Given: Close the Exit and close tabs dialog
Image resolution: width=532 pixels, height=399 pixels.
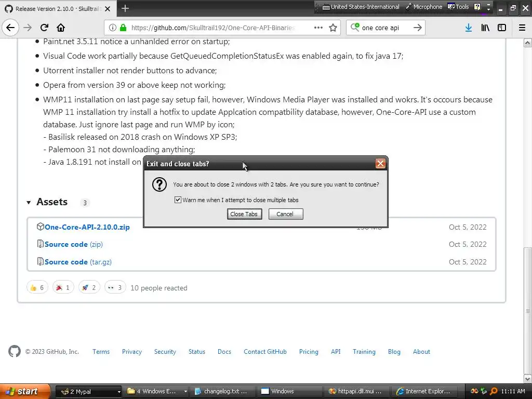Looking at the screenshot, I should [380, 164].
